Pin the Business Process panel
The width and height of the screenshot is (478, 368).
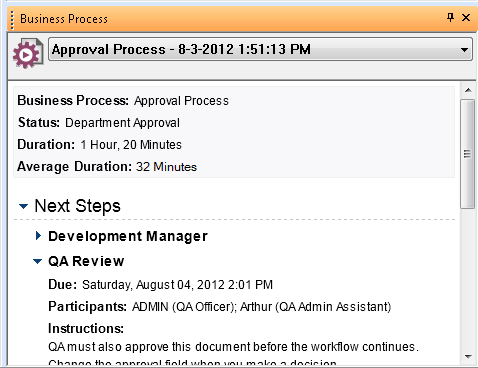450,17
